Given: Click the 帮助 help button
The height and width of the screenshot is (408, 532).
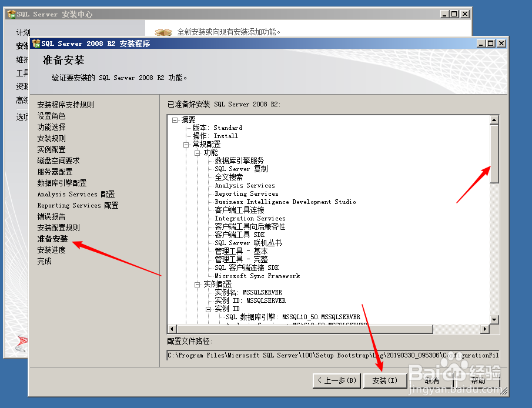Looking at the screenshot, I should tap(478, 380).
